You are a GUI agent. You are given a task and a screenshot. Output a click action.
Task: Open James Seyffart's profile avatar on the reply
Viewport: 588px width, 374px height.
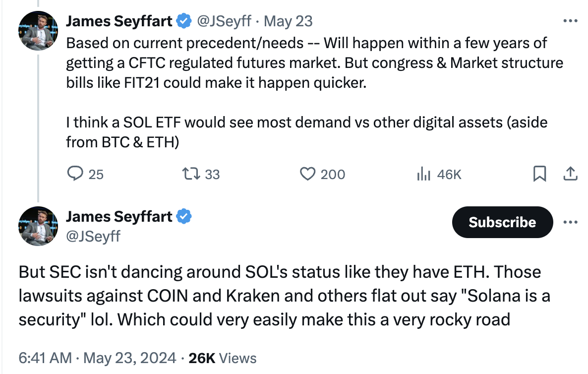tap(38, 226)
